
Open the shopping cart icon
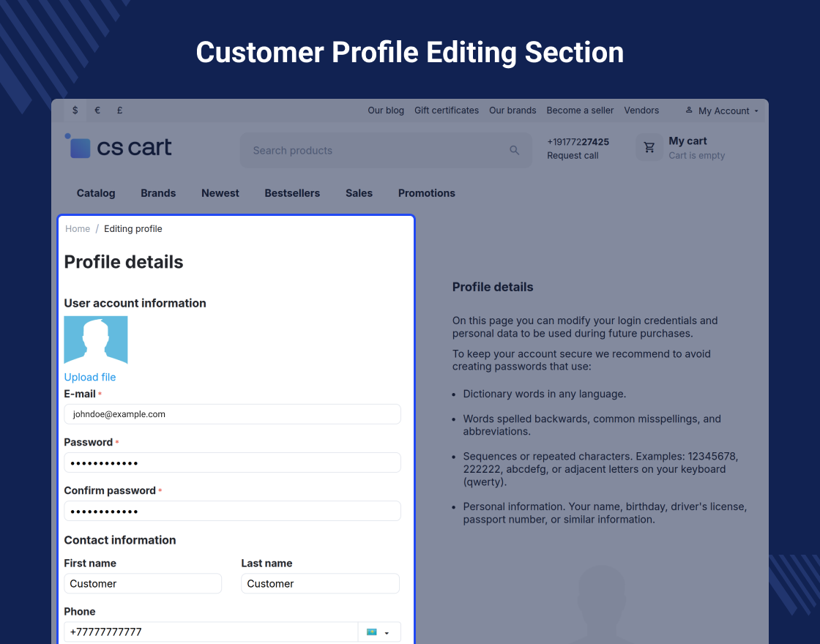click(x=649, y=148)
